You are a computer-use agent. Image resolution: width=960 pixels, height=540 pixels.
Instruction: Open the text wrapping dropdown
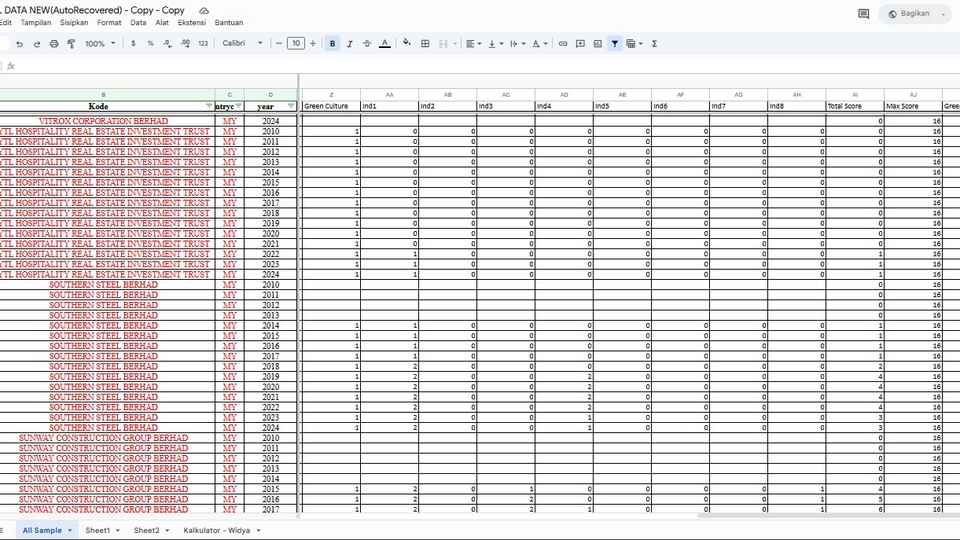coord(517,43)
